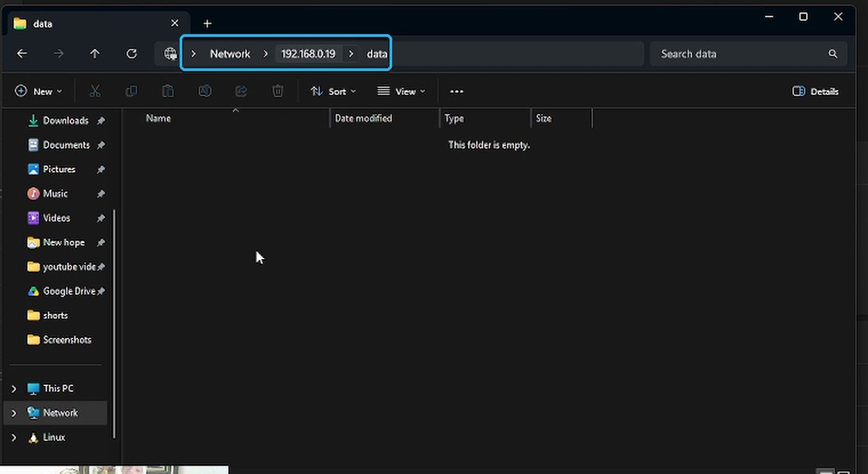The image size is (868, 474).
Task: Close the data tab
Action: pos(175,23)
